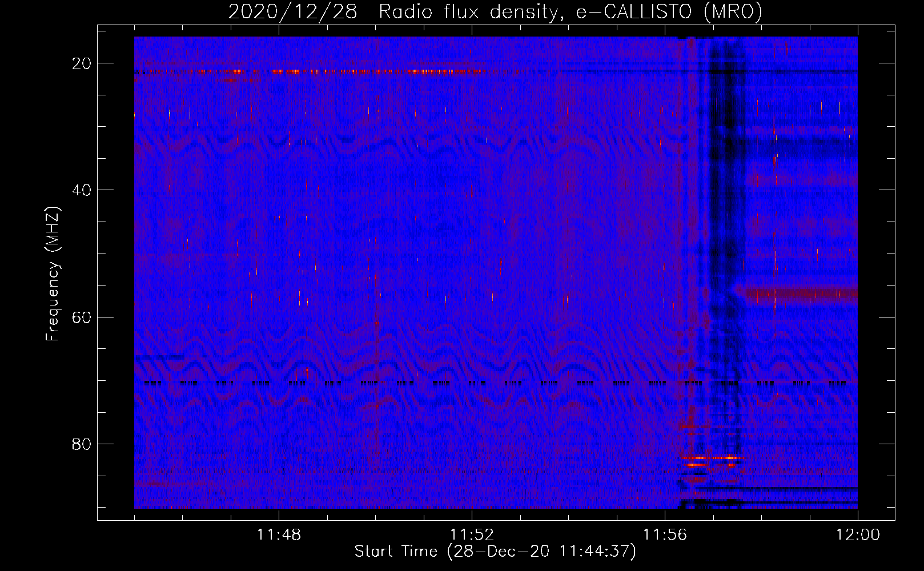Click the bright red burst near 82 MHz

[x=712, y=458]
